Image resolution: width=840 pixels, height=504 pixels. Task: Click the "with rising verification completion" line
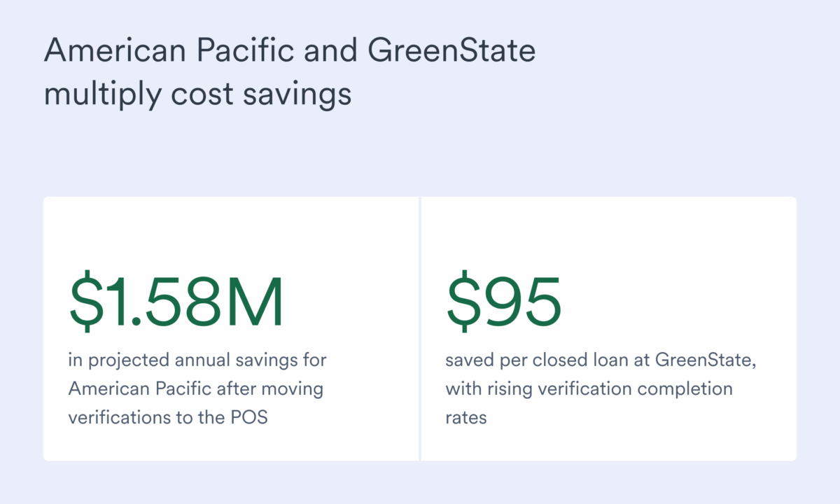pos(589,388)
